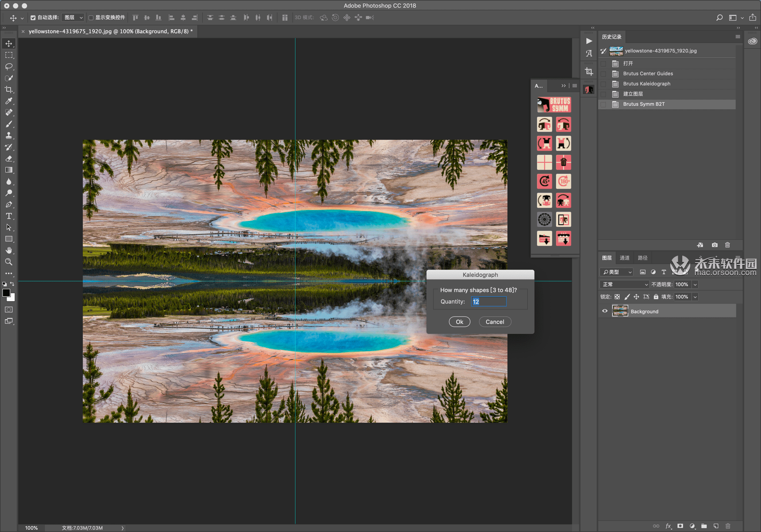Hide the Background layer eye icon
761x532 pixels.
pyautogui.click(x=605, y=311)
